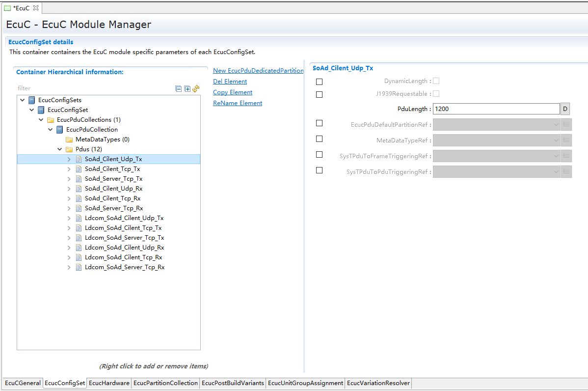Enable the DynamicLength row checkbox
Screen dimensions: 588x391
pyautogui.click(x=320, y=82)
